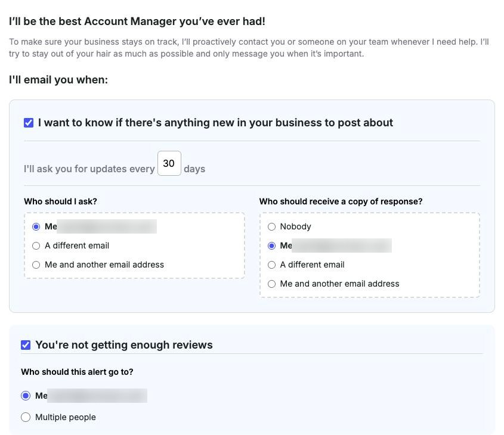
Task: Select 'Multiple people' for the reviews alert
Action: [x=26, y=417]
